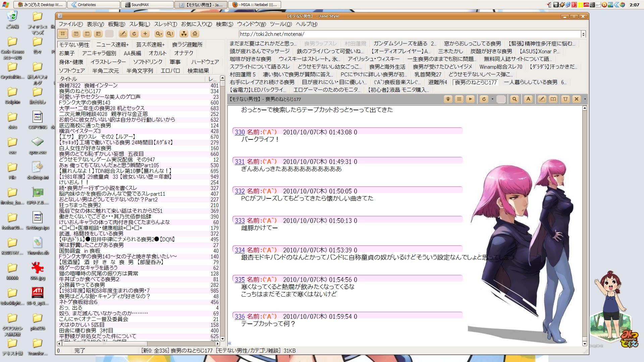
Task: Select thread けいおん！！ in list
Action: [139, 182]
